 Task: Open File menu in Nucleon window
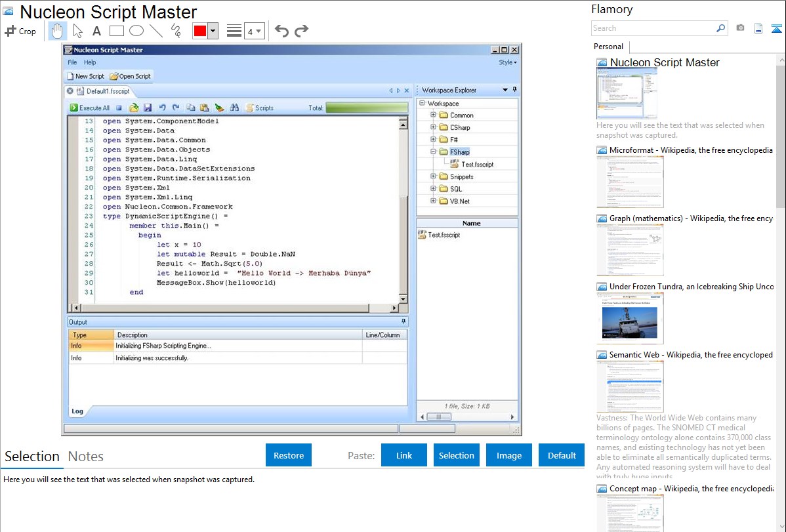pos(72,62)
